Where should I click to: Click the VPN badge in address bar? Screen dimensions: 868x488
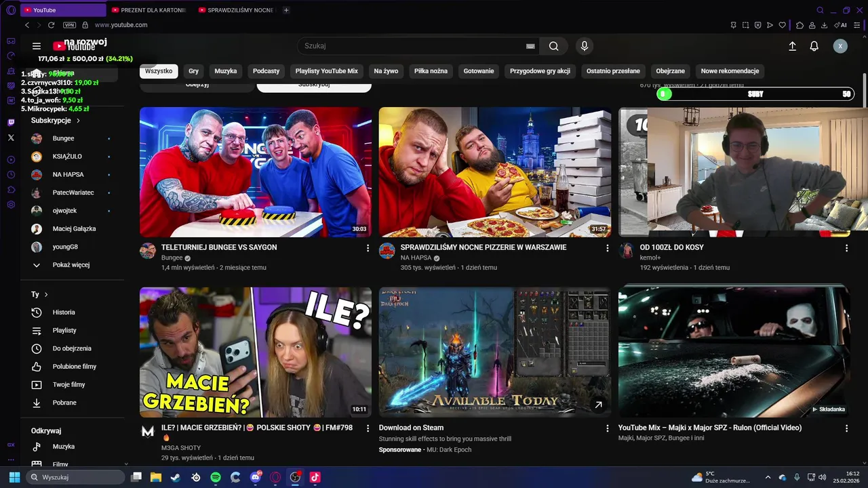pyautogui.click(x=69, y=25)
